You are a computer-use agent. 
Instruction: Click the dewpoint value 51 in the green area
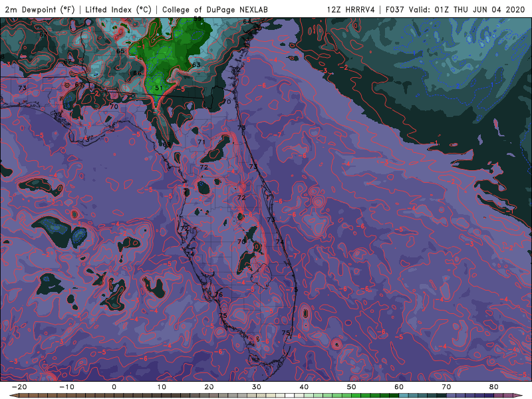[x=159, y=88]
